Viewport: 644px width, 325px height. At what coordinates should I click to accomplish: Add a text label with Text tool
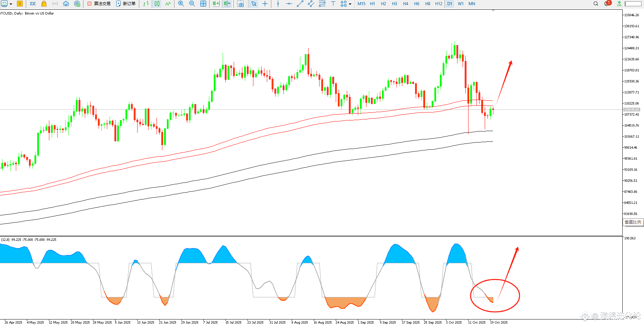(x=333, y=4)
